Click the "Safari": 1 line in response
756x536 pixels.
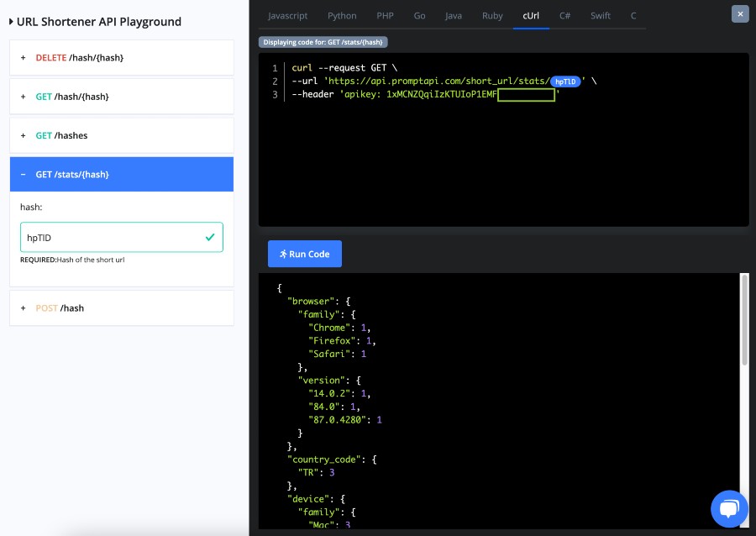coord(337,354)
